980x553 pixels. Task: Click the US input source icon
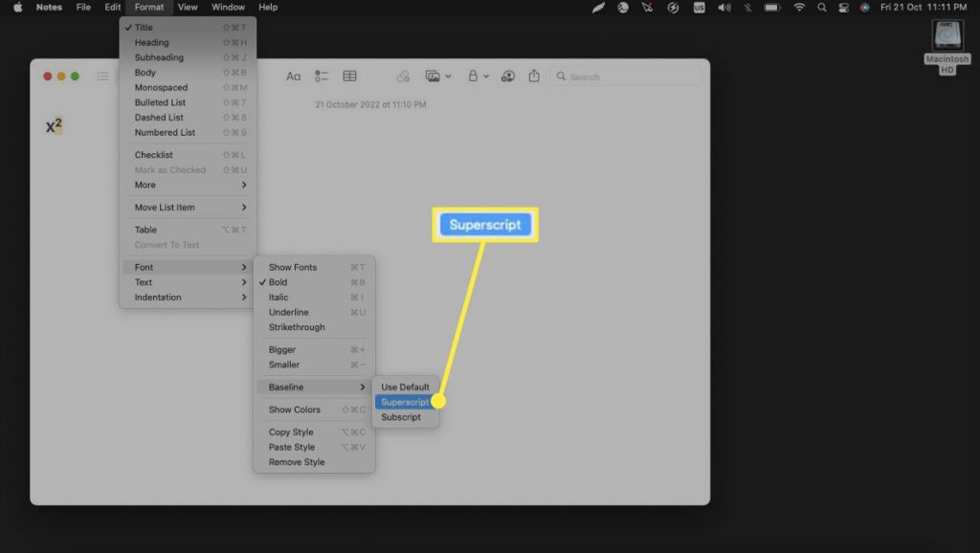point(699,8)
